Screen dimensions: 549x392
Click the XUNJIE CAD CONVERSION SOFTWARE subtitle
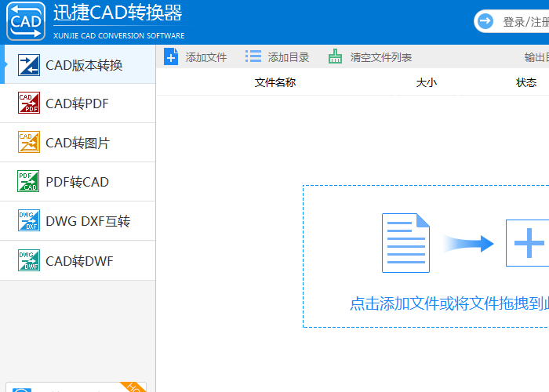118,36
